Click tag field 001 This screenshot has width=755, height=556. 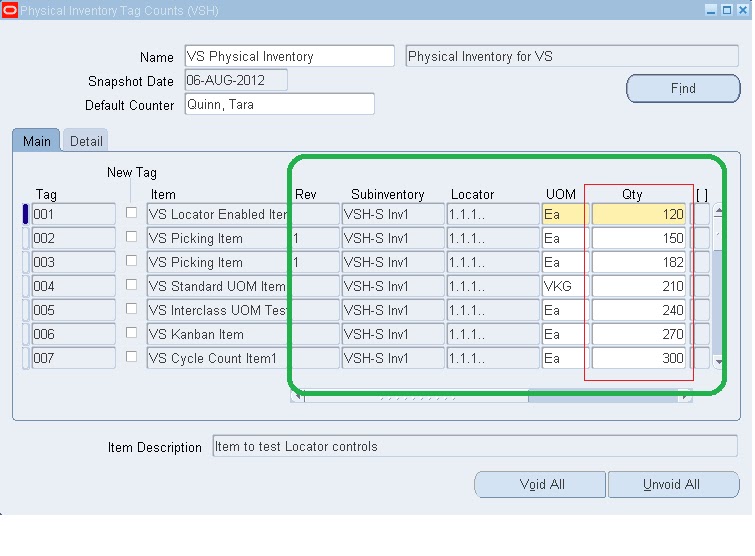pyautogui.click(x=73, y=214)
